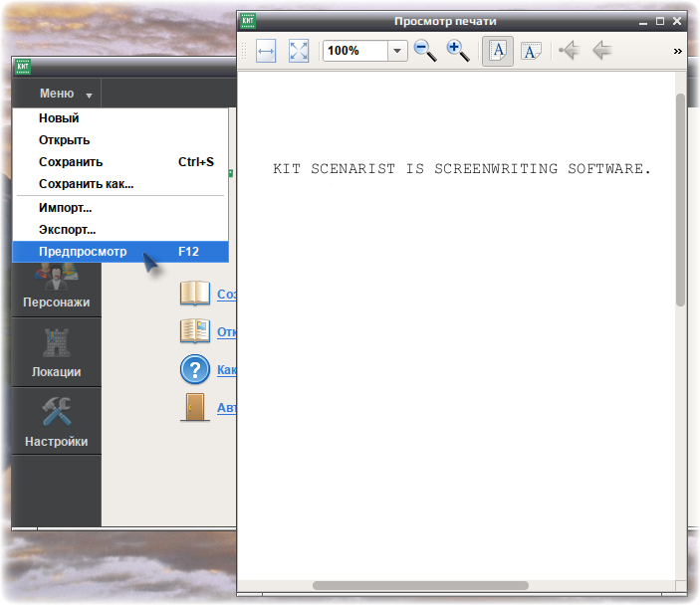
Task: Follow the Как... link beside the help icon
Action: (x=227, y=370)
